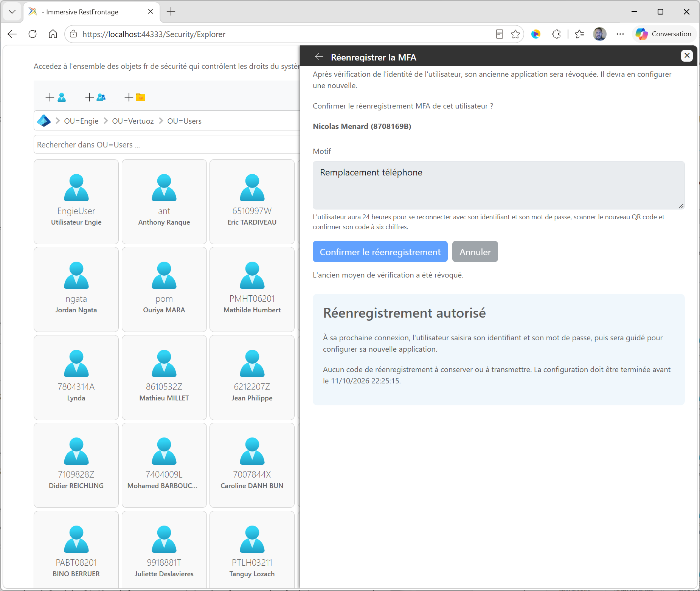Click the Rechercher dans OU=Users search field
The image size is (700, 591).
(x=167, y=144)
